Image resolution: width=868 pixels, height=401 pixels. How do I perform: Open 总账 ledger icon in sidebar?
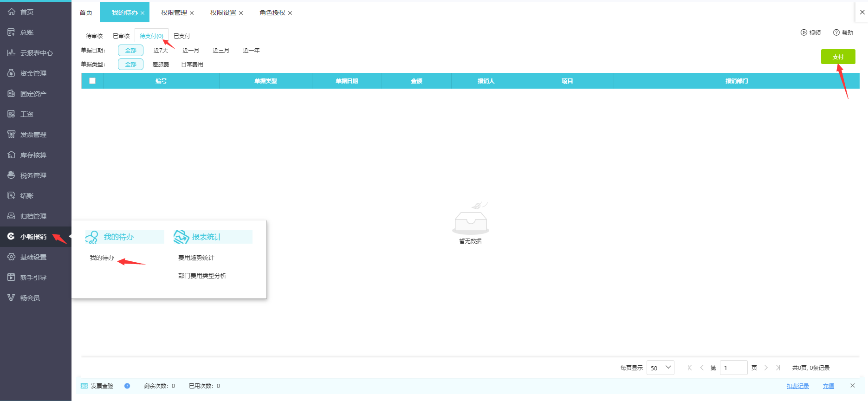[12, 32]
